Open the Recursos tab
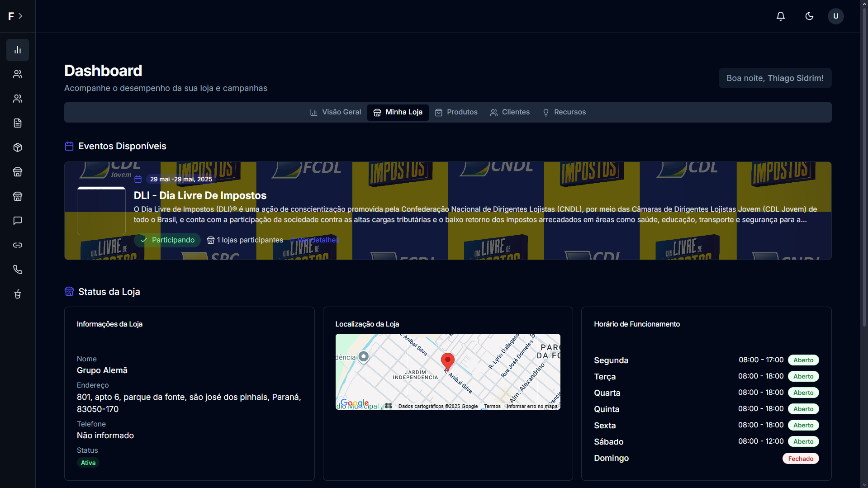Viewport: 868px width, 488px height. coord(564,112)
